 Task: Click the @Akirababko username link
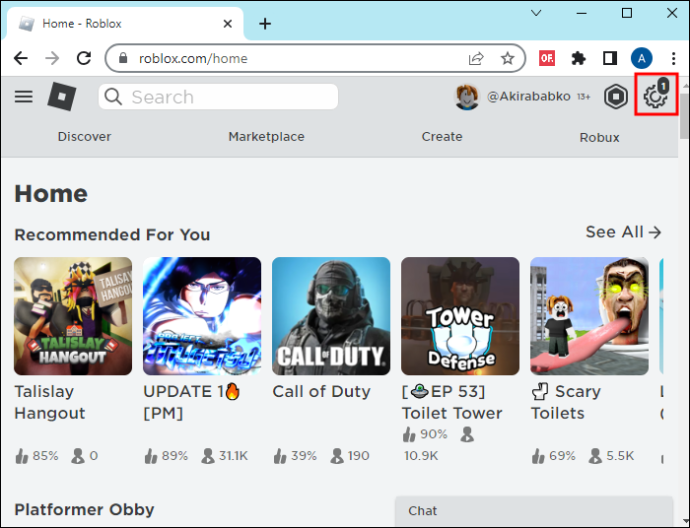coord(529,96)
